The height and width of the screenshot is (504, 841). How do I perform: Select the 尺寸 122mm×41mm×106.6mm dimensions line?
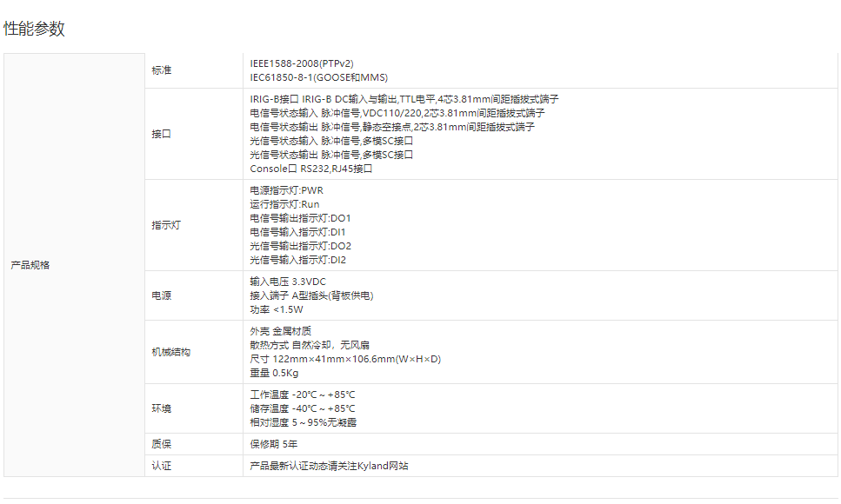coord(345,359)
